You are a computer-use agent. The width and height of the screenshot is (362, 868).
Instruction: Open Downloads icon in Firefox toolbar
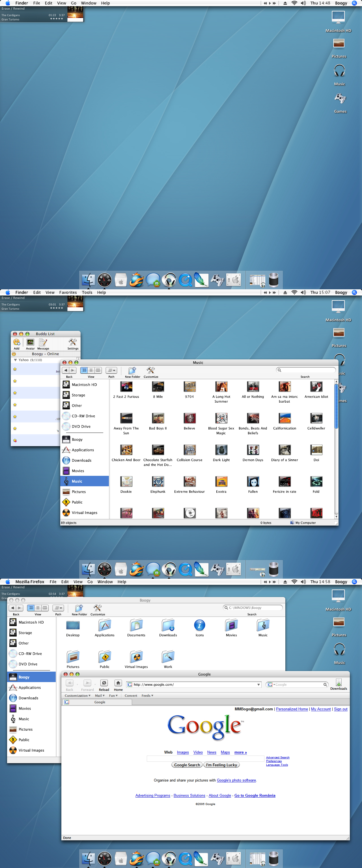[x=339, y=682]
